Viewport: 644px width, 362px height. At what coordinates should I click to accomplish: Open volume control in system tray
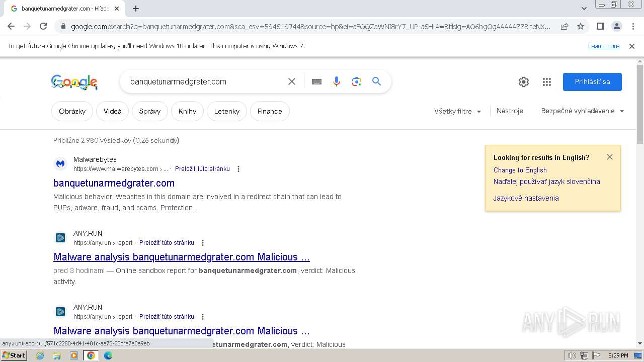(572, 355)
